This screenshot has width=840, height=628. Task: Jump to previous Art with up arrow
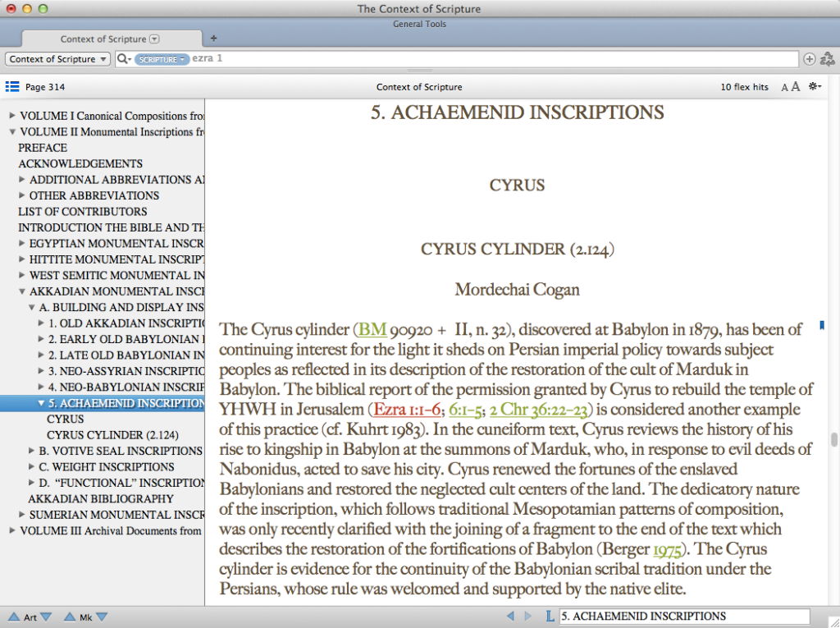(15, 617)
